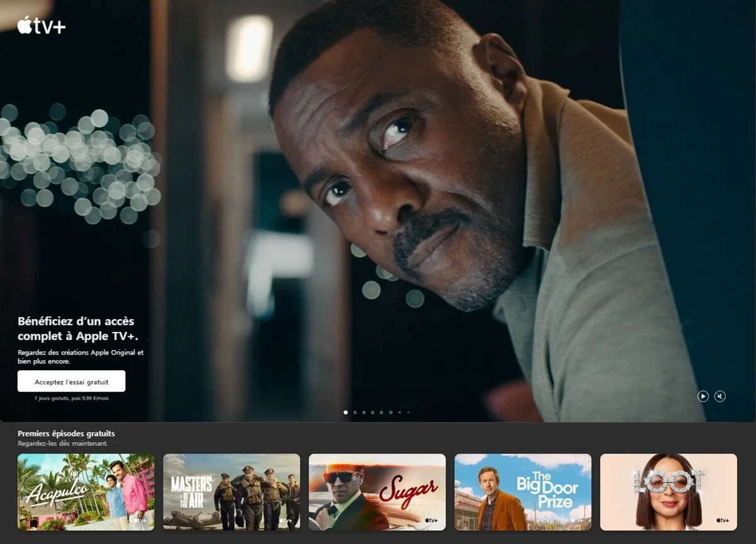
Task: Click the Apple TV+ badge on Sugar card
Action: tap(430, 520)
